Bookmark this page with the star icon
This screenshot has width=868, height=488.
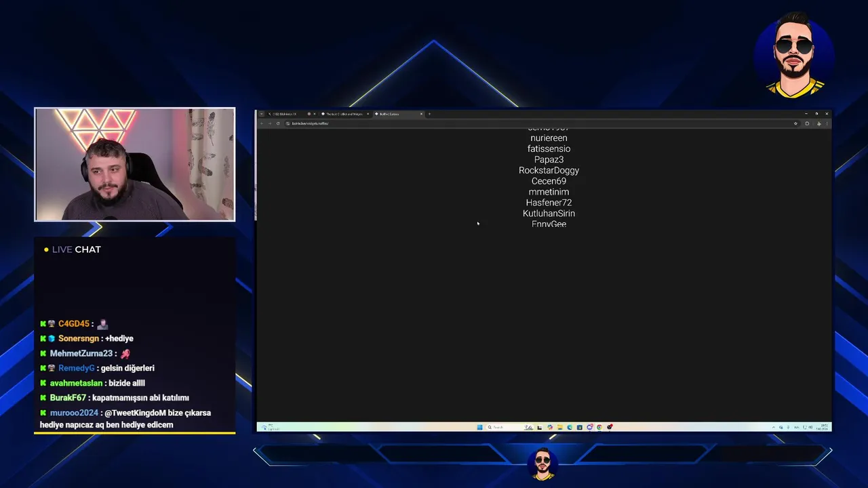pyautogui.click(x=795, y=123)
